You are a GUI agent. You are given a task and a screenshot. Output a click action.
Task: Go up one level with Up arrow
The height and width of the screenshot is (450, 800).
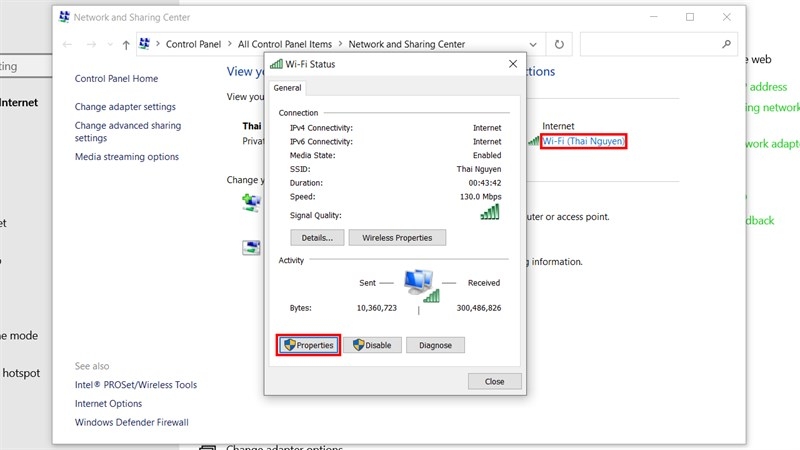coord(125,45)
